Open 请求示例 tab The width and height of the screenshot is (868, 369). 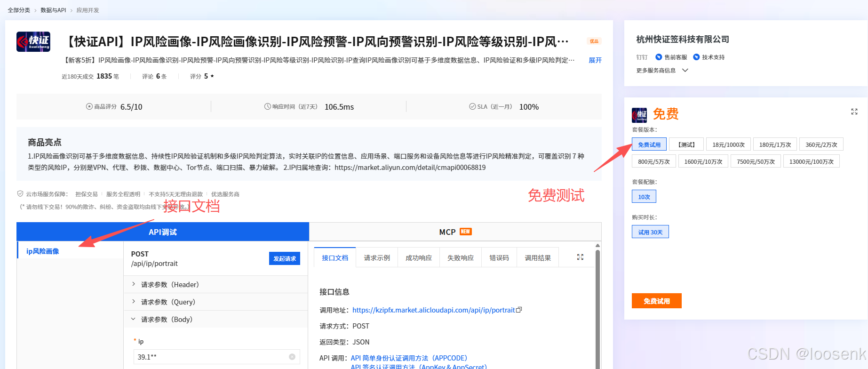(377, 257)
